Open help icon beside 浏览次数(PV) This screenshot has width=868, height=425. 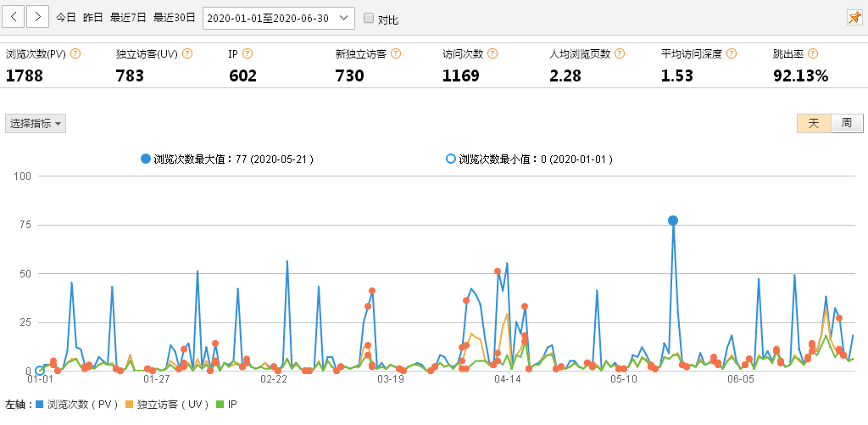coord(75,53)
